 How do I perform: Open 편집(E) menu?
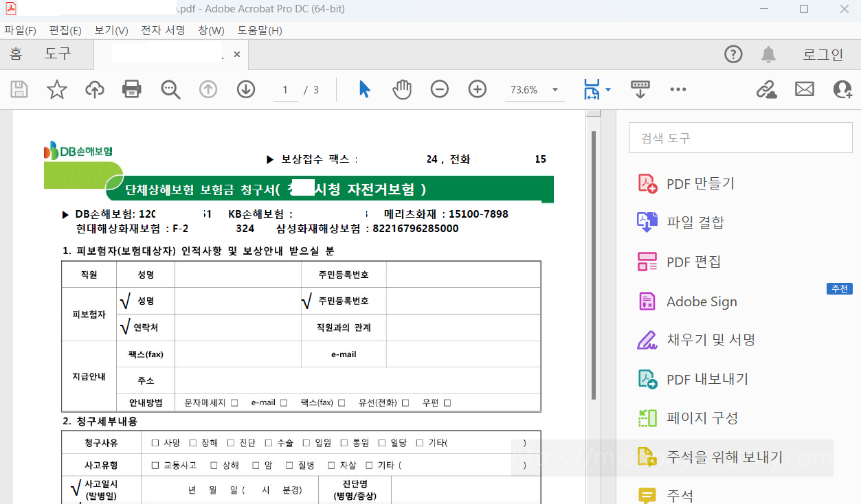point(65,30)
